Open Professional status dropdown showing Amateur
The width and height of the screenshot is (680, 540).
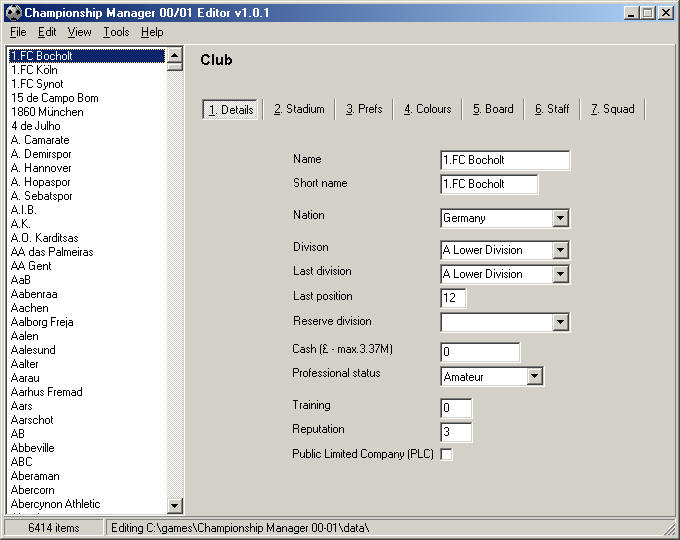pyautogui.click(x=534, y=376)
